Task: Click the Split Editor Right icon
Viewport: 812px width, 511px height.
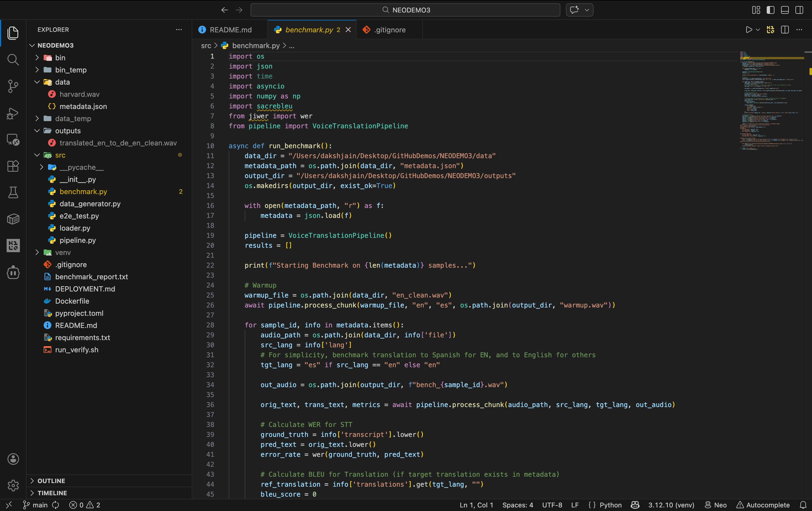Action: [x=785, y=30]
